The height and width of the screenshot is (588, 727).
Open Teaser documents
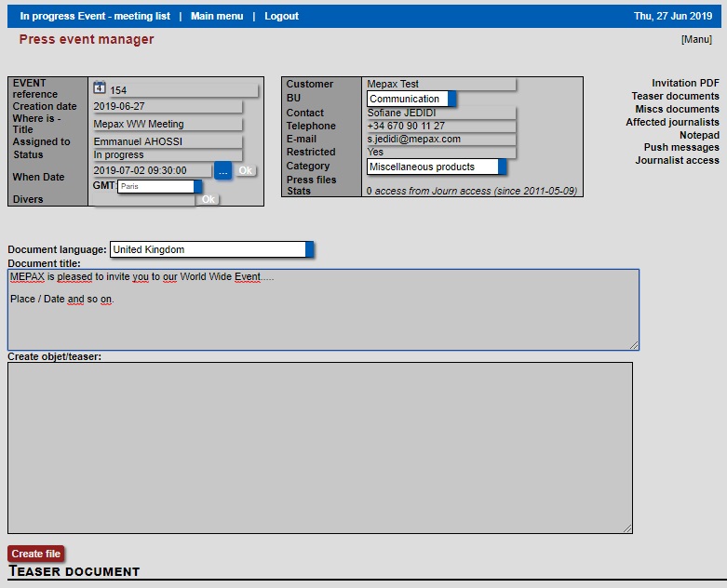click(x=675, y=97)
